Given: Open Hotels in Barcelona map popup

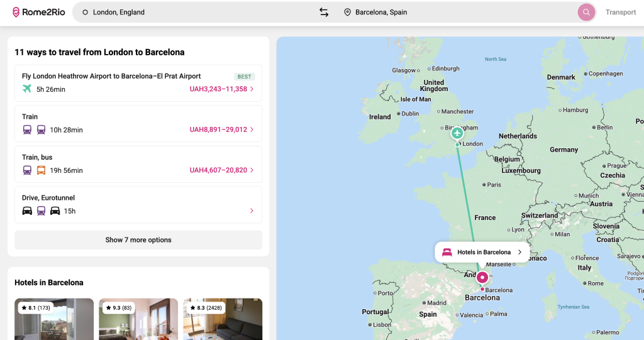Looking at the screenshot, I should [482, 252].
